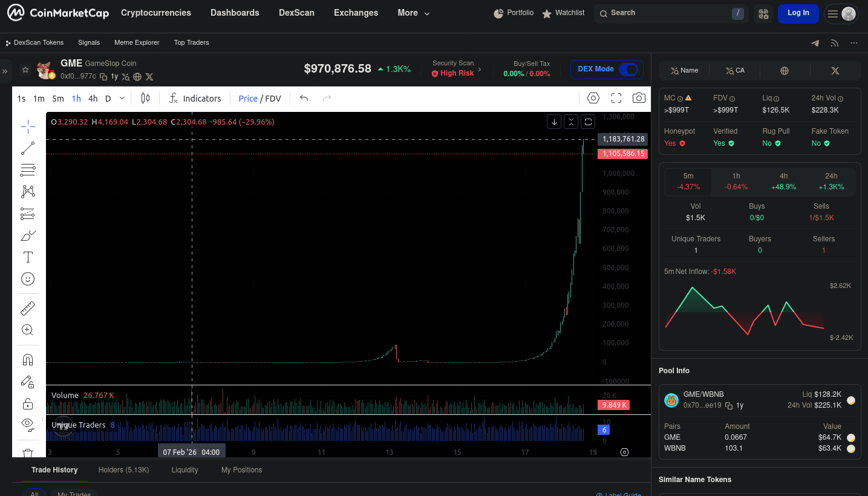Click the QR scan icon beside search
The width and height of the screenshot is (868, 496).
[763, 13]
